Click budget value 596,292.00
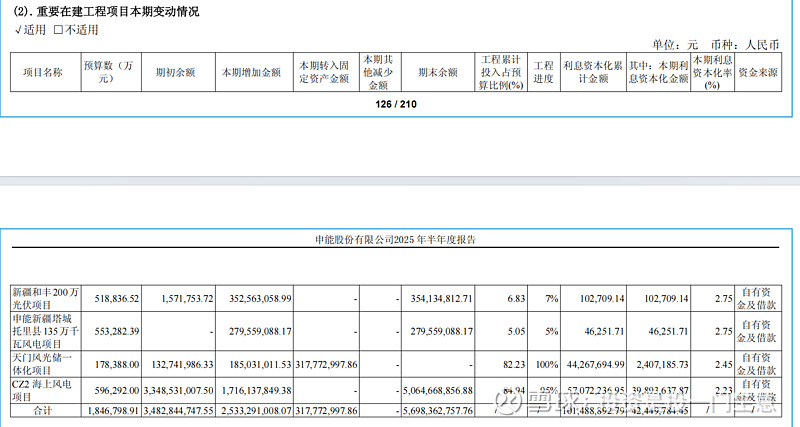This screenshot has width=800, height=427. point(116,390)
